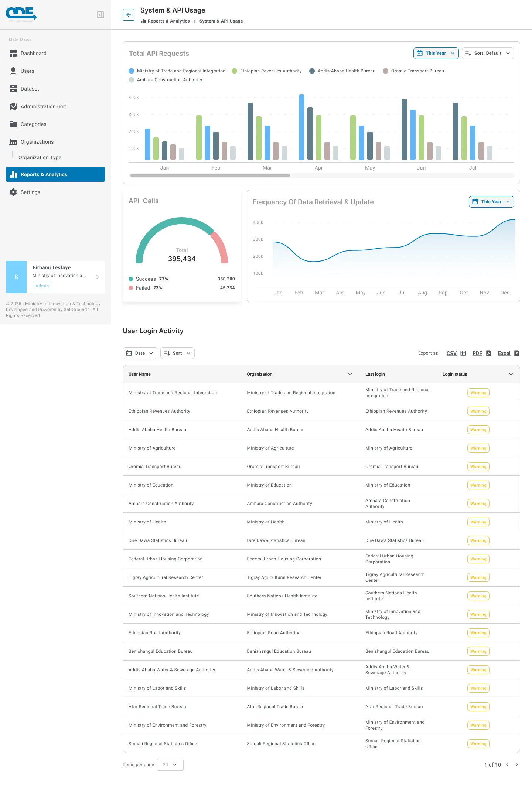Click the ODE logo in sidebar
This screenshot has width=532, height=795.
coord(21,14)
